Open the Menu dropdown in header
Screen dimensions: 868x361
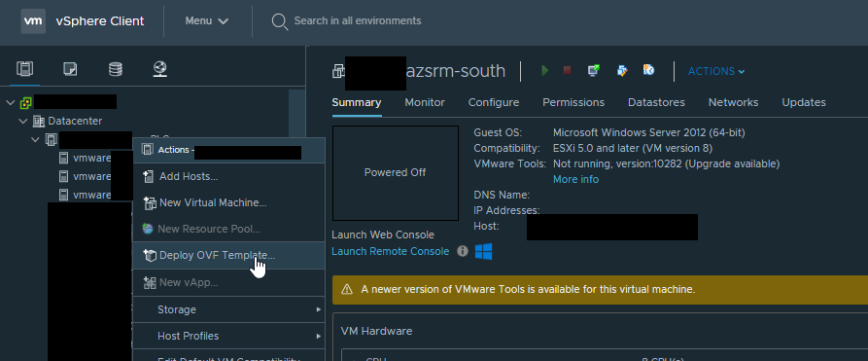click(206, 21)
